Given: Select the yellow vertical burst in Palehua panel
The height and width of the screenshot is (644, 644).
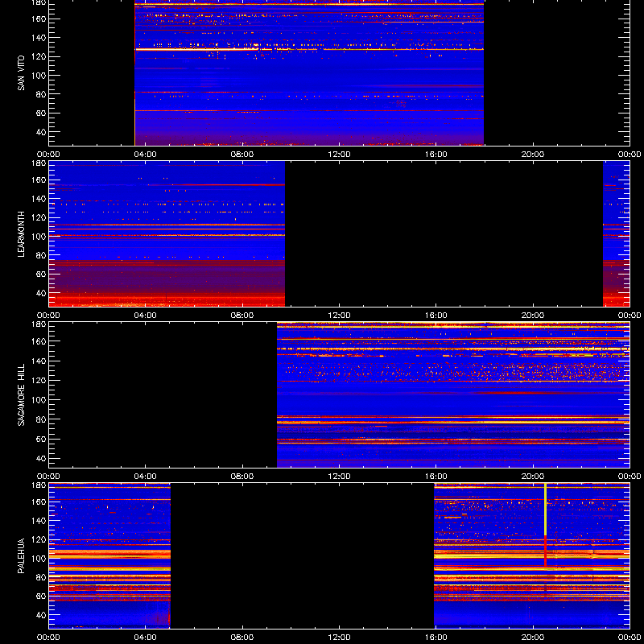Looking at the screenshot, I should pos(545,510).
